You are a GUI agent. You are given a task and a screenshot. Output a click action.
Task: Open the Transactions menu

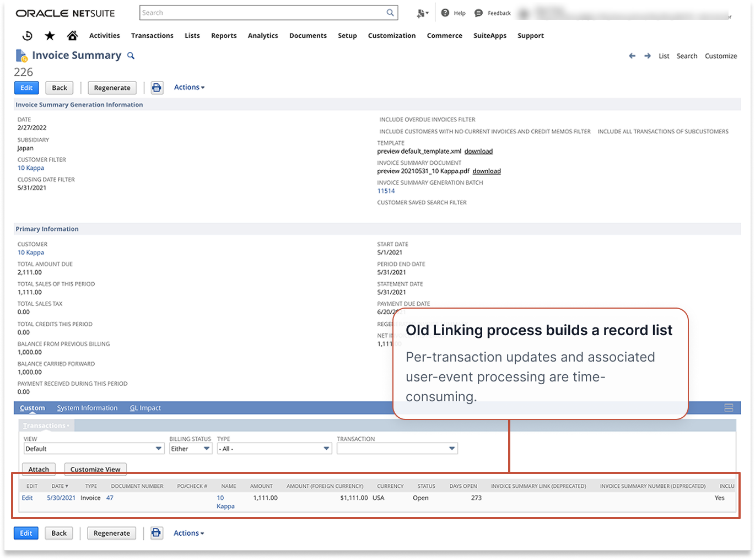pyautogui.click(x=152, y=36)
